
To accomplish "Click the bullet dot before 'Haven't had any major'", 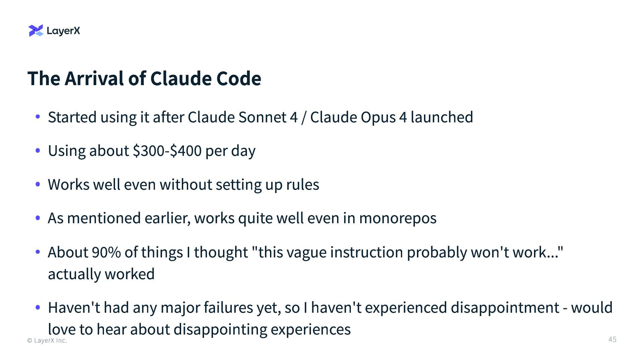I will coord(38,307).
